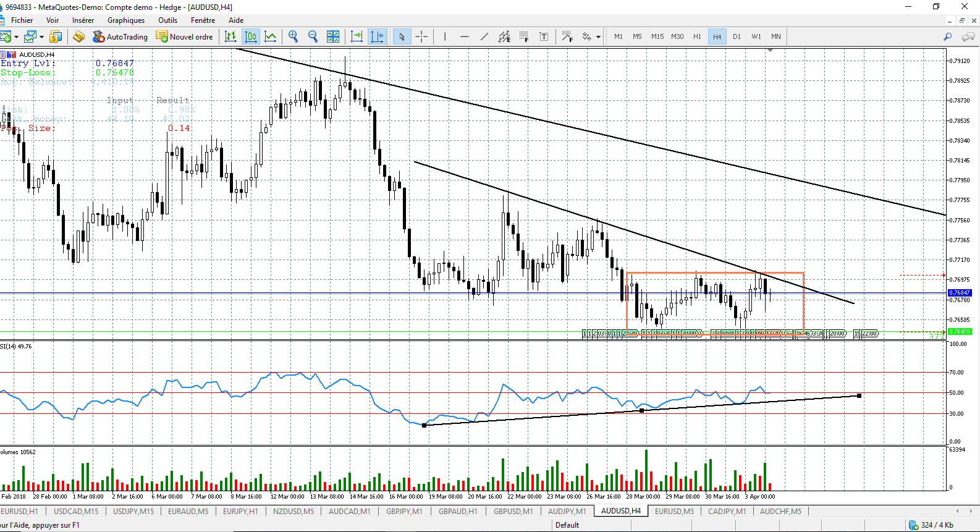Switch to the M15 timeframe

(657, 37)
